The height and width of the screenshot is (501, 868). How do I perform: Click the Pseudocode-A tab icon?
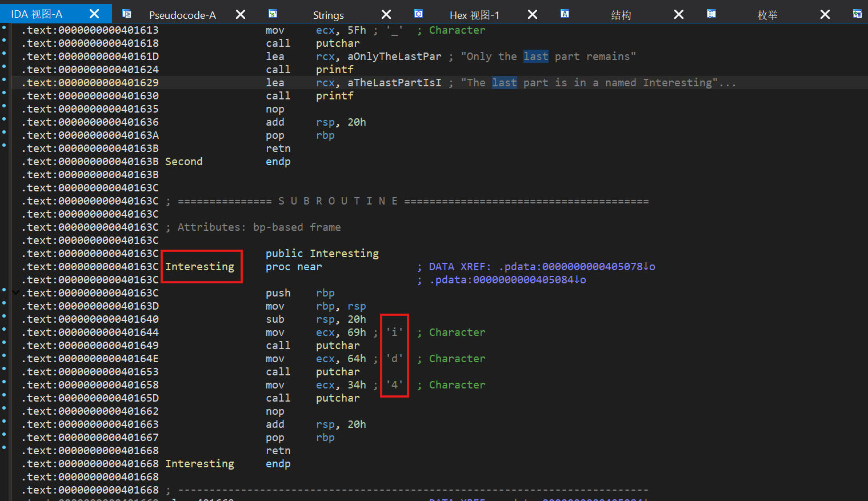pyautogui.click(x=127, y=14)
